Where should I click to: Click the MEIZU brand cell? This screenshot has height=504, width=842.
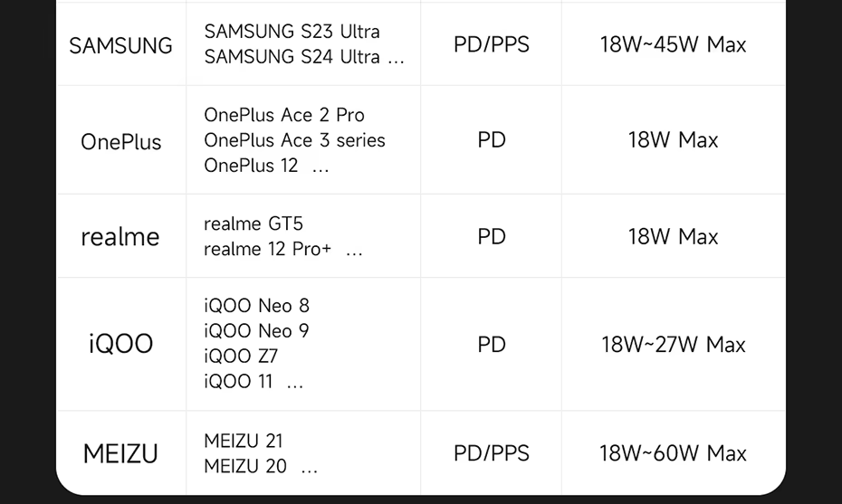click(120, 453)
